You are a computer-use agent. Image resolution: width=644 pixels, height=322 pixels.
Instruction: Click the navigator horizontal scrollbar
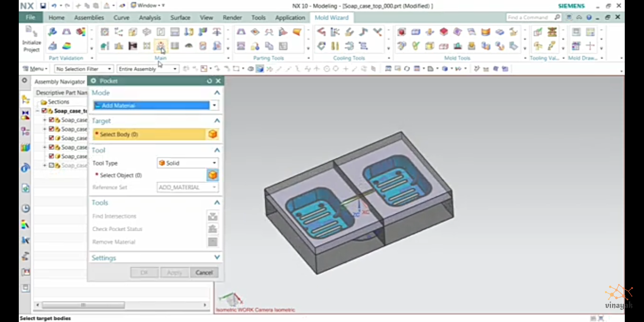coord(83,305)
